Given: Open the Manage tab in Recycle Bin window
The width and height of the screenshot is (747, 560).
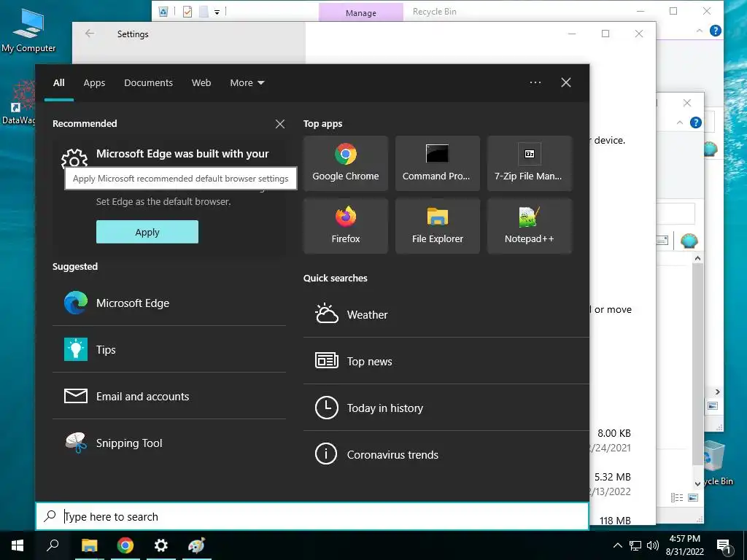Looking at the screenshot, I should pos(360,13).
